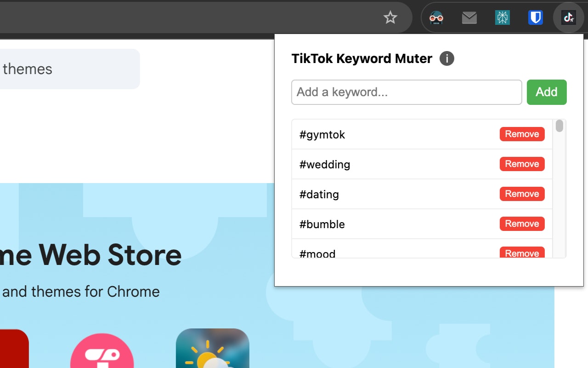This screenshot has width=588, height=368.
Task: Click the keyword list scrollbar thumb
Action: point(559,126)
